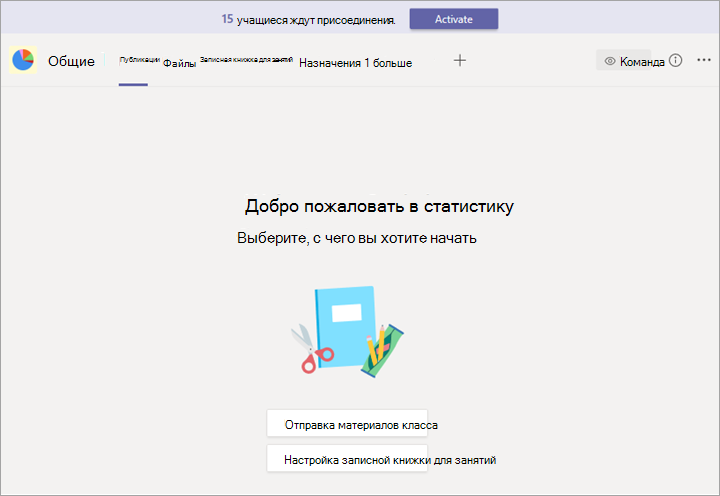This screenshot has height=496, width=720.
Task: Click '15 учащиеся ждут присоединения' text
Action: pos(308,20)
